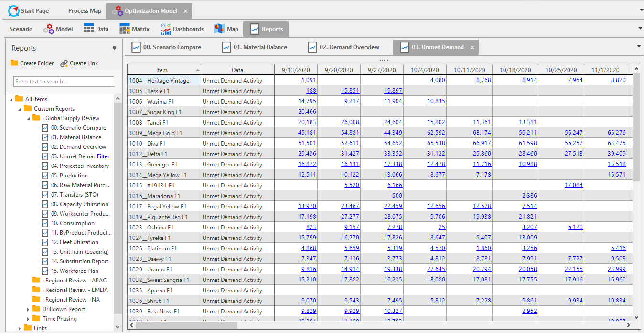
Task: Click the horizontal scrollbar under the table
Action: click(186, 325)
